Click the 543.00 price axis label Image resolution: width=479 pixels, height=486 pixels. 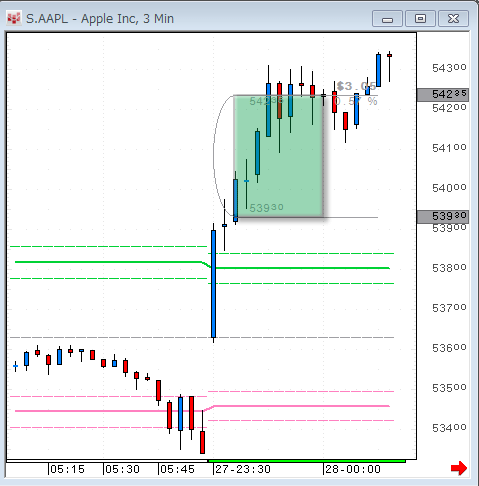click(449, 68)
